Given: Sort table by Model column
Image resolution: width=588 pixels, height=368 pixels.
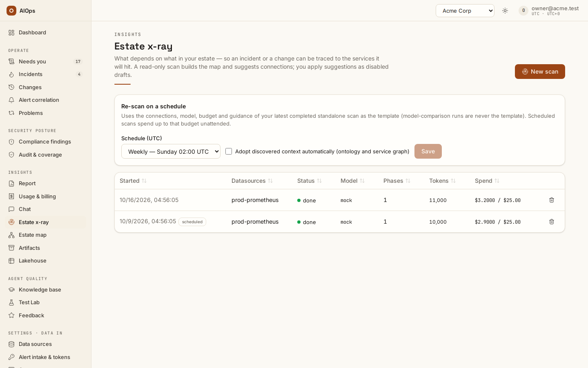Looking at the screenshot, I should tap(353, 181).
